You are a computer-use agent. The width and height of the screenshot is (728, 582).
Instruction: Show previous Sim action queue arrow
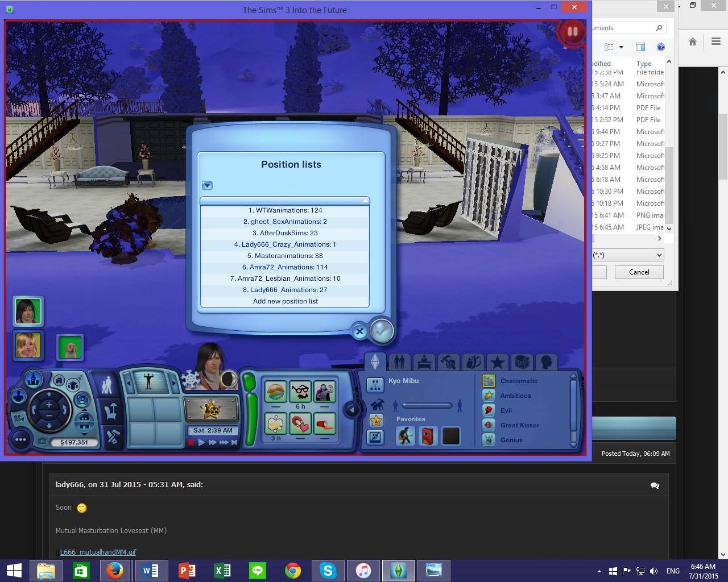(x=129, y=384)
